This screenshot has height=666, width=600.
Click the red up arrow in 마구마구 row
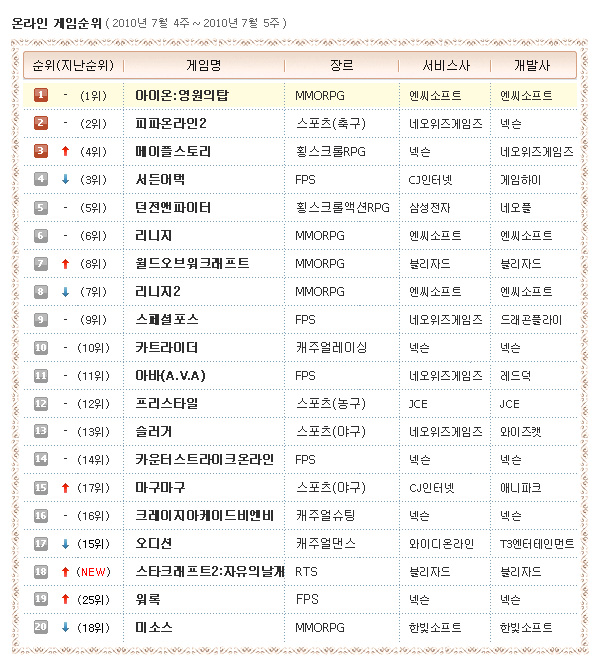(65, 488)
